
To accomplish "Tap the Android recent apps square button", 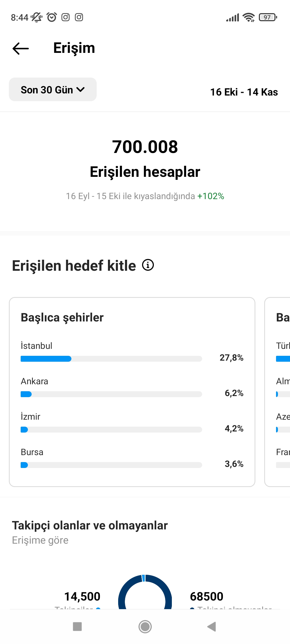I will click(77, 627).
